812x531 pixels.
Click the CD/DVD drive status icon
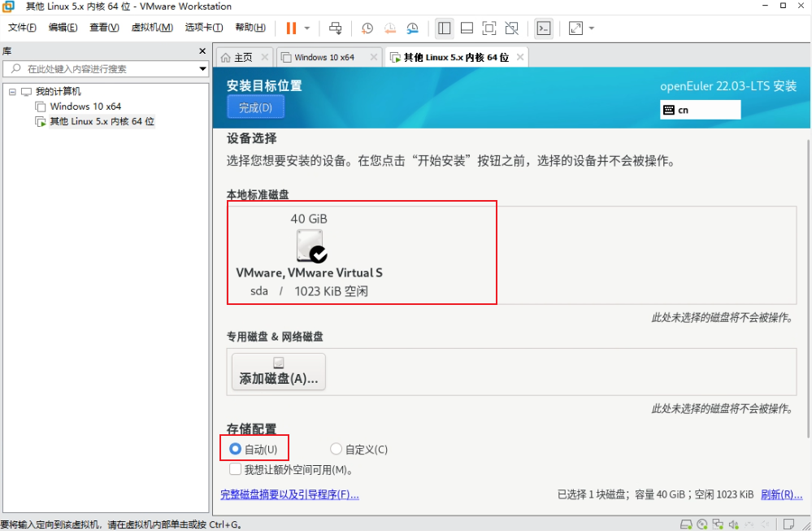(701, 524)
